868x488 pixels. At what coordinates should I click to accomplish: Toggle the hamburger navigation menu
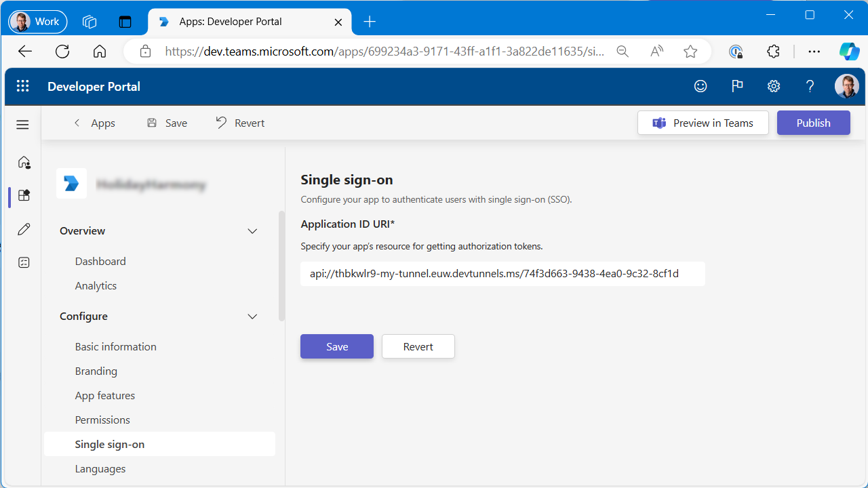22,125
